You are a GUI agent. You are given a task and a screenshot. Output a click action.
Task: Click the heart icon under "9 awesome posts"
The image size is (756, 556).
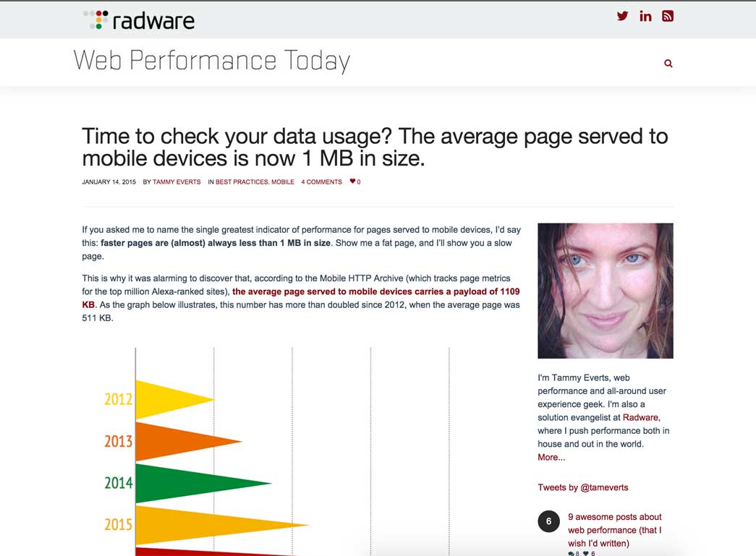pyautogui.click(x=585, y=552)
